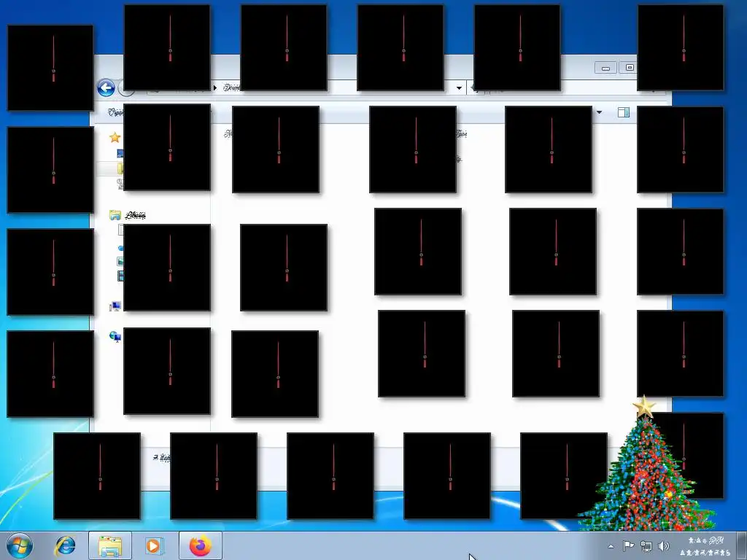Click the Show desktop strip

(742, 545)
